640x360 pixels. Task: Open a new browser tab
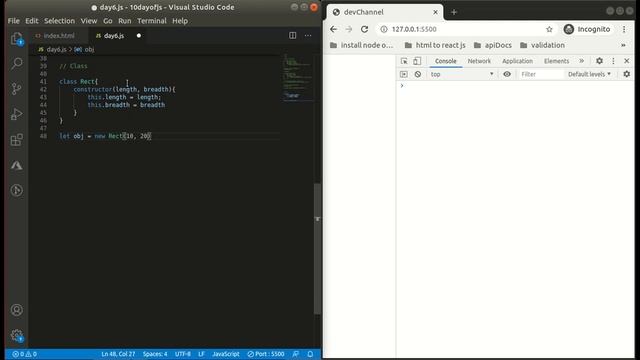point(454,12)
